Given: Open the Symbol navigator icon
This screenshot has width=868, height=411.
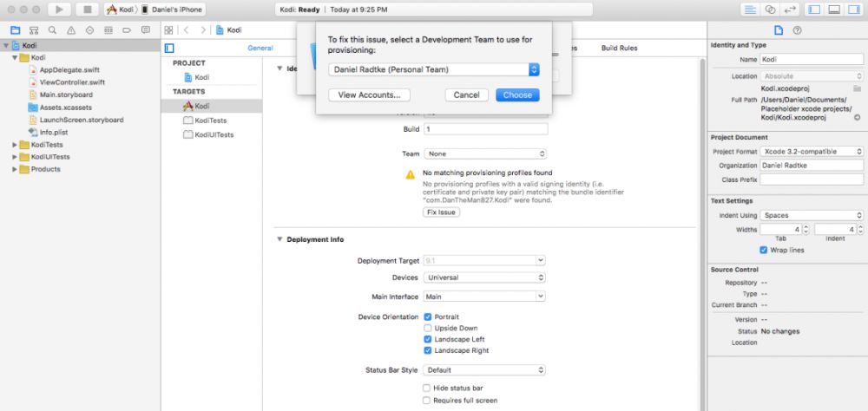Looking at the screenshot, I should click(34, 29).
